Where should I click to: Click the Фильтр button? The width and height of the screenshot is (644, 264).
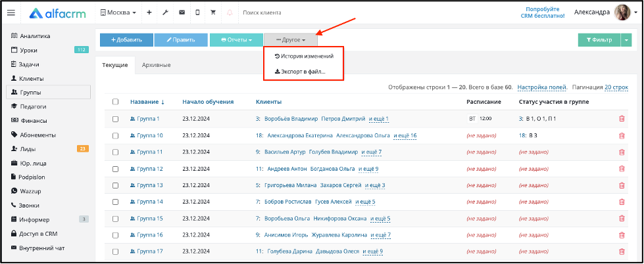tap(599, 40)
